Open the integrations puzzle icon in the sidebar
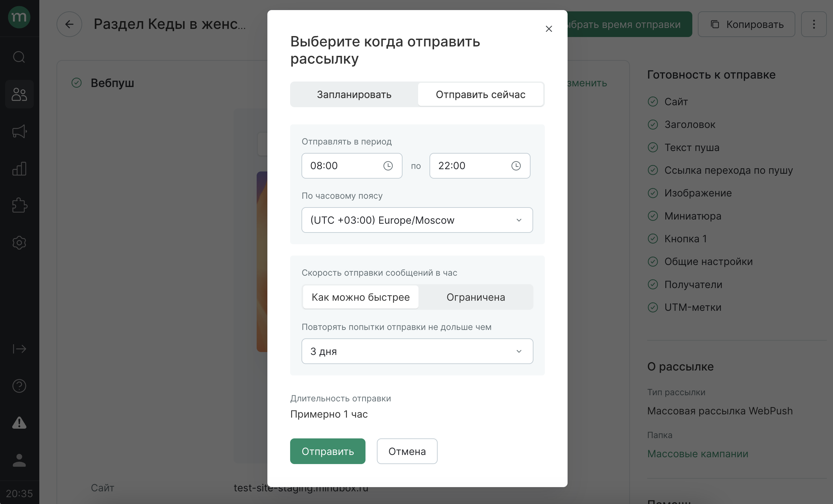This screenshot has width=833, height=504. [x=19, y=205]
